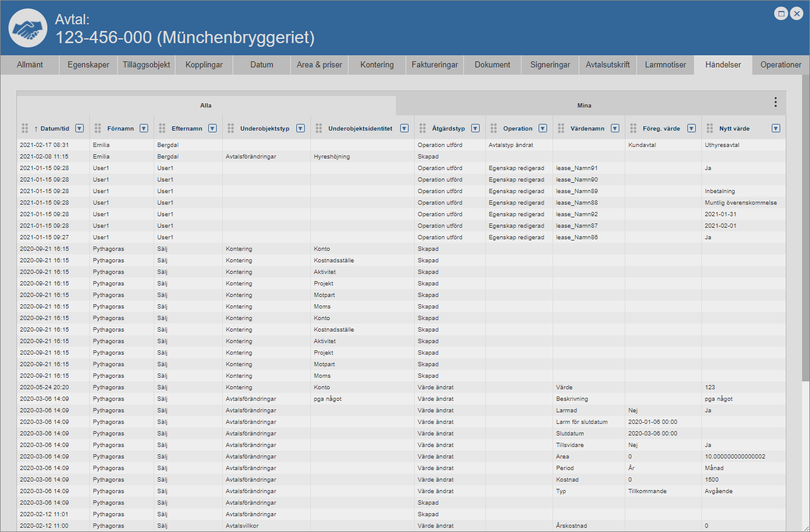The width and height of the screenshot is (810, 532).
Task: Open the Area & priser tab
Action: 319,65
